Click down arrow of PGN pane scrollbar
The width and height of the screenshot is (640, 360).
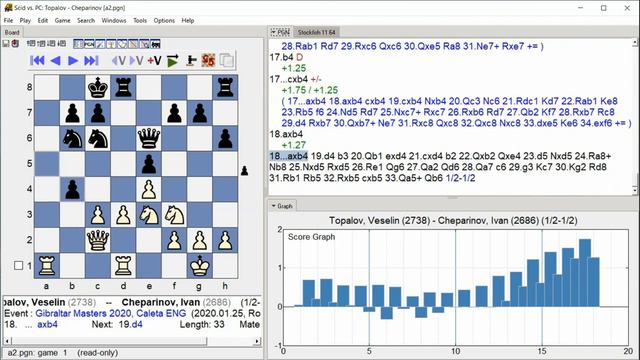pos(635,190)
